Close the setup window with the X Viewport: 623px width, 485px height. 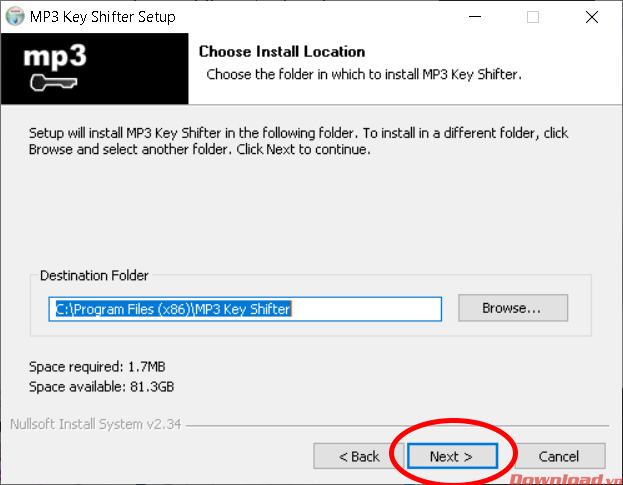coord(591,17)
